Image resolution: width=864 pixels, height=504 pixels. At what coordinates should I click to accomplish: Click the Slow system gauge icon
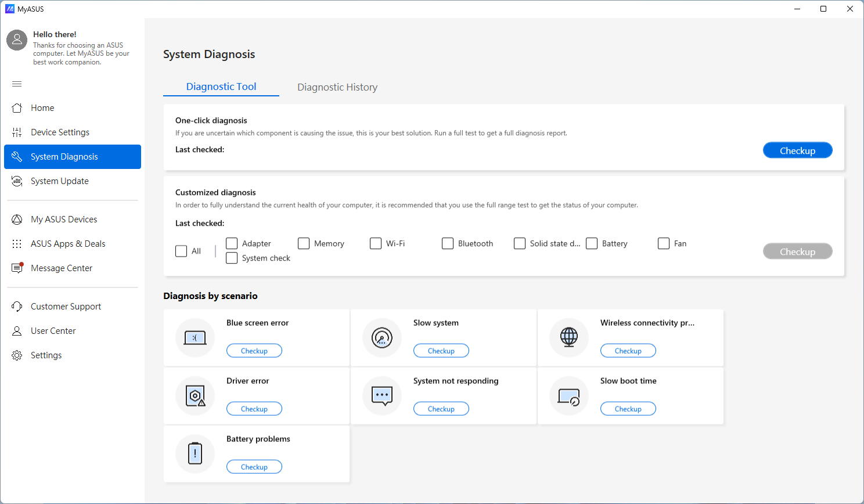382,337
